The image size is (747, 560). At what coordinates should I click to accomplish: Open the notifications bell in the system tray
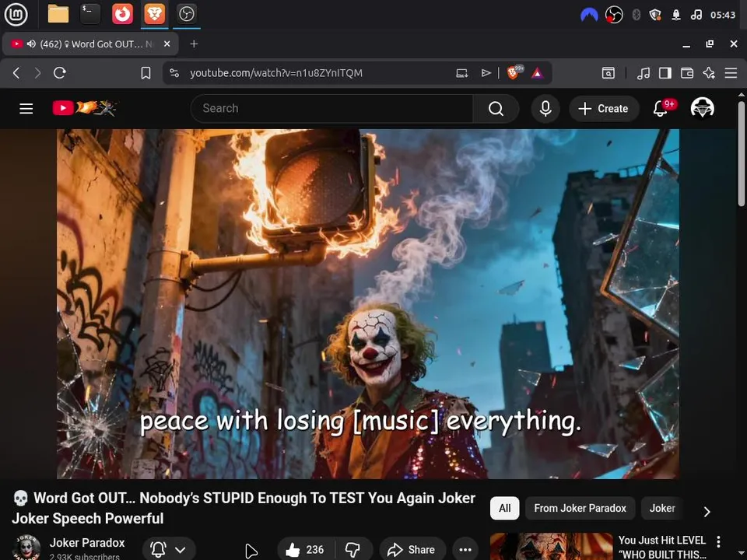(675, 15)
